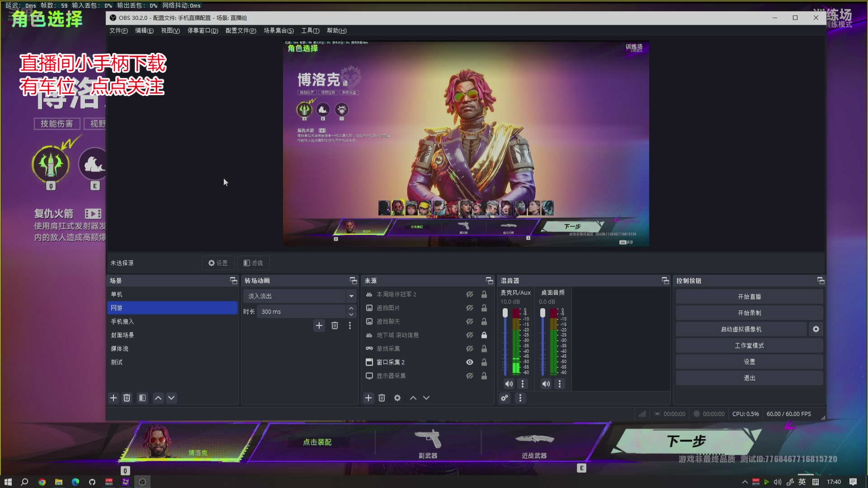The height and width of the screenshot is (488, 868).
Task: Undock the 转场动画 panel
Action: click(x=354, y=281)
